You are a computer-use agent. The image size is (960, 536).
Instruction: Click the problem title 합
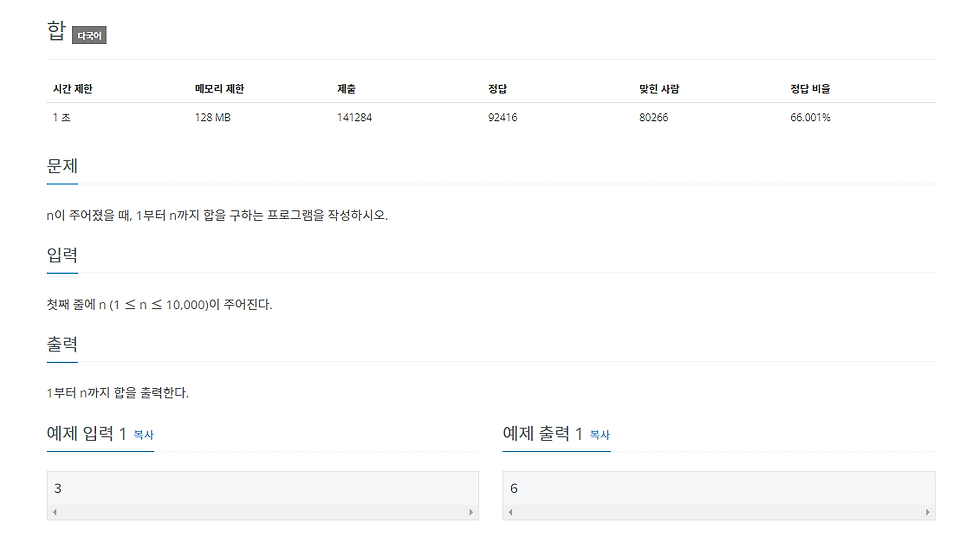56,31
